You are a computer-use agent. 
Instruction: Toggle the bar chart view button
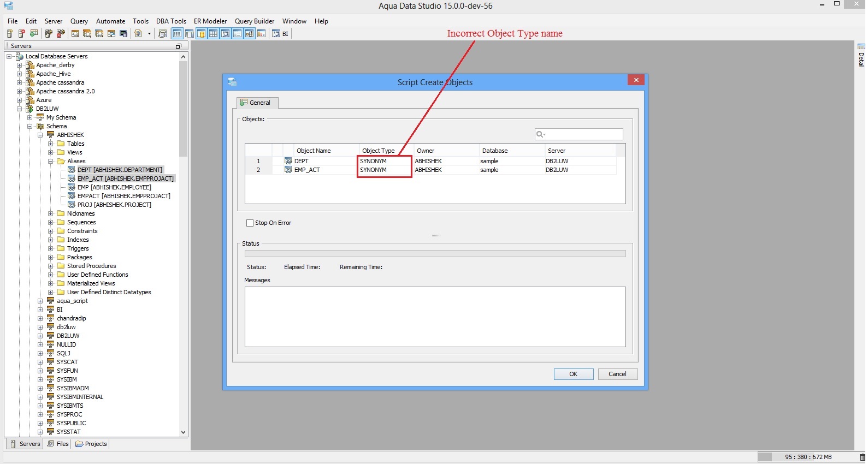pos(261,34)
